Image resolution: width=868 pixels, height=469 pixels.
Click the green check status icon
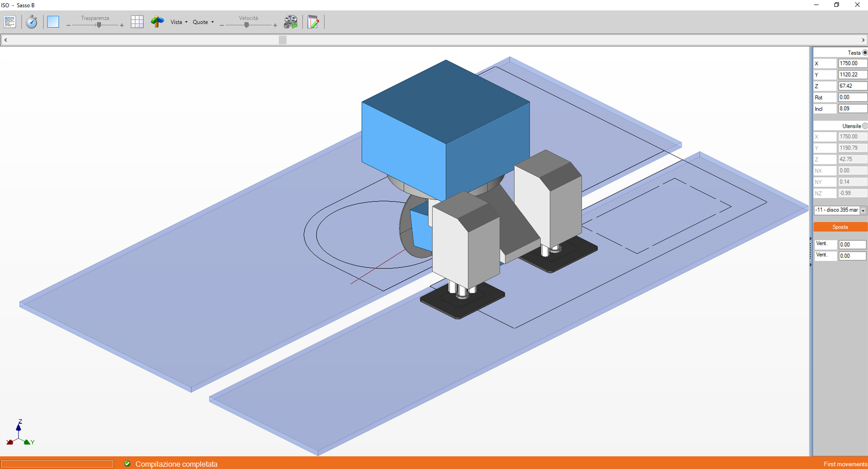pyautogui.click(x=127, y=464)
